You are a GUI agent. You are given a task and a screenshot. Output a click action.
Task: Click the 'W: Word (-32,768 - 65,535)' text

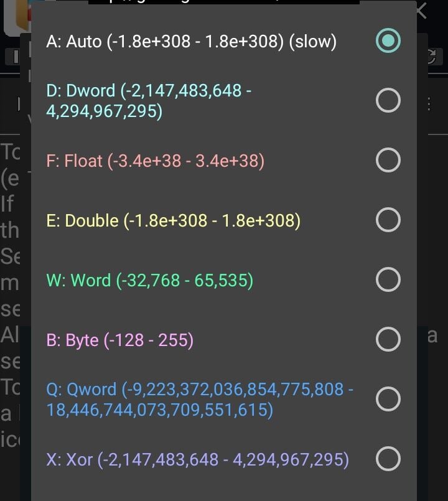150,281
